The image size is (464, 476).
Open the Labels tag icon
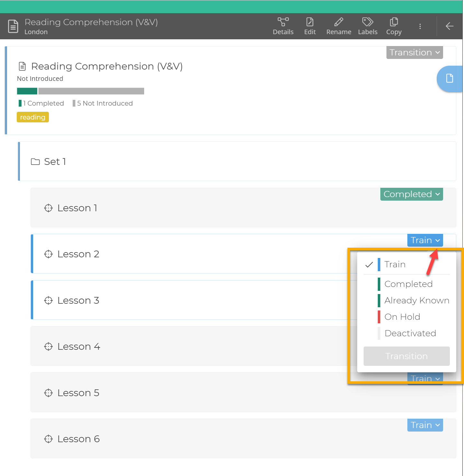[x=367, y=26]
